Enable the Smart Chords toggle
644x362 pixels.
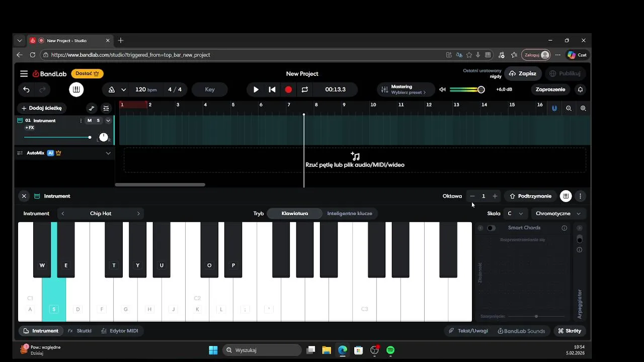click(491, 228)
